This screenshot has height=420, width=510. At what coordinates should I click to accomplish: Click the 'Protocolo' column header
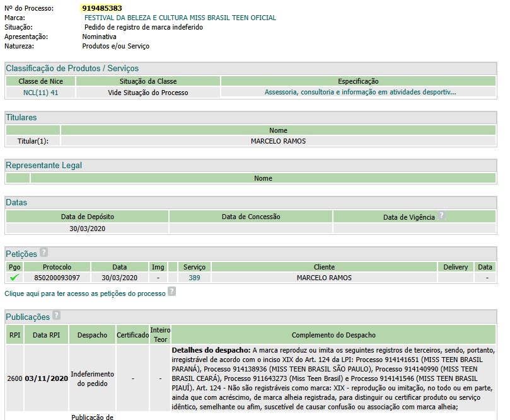(x=57, y=267)
